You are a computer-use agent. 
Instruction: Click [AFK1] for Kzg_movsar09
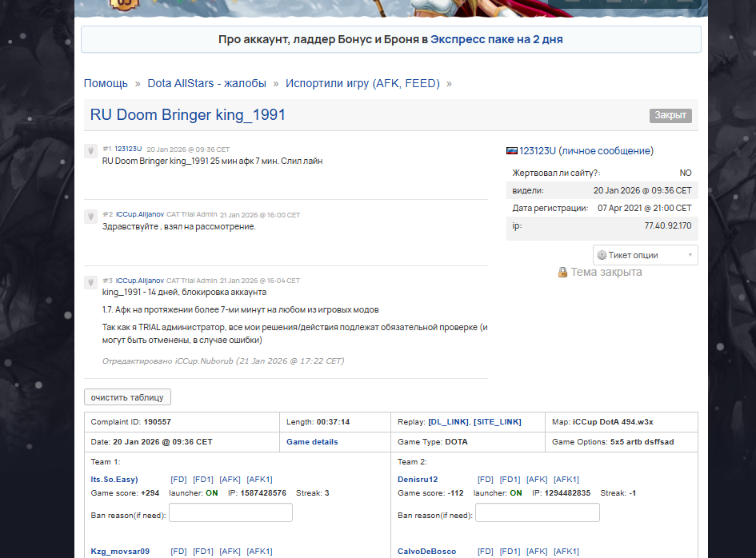point(259,552)
